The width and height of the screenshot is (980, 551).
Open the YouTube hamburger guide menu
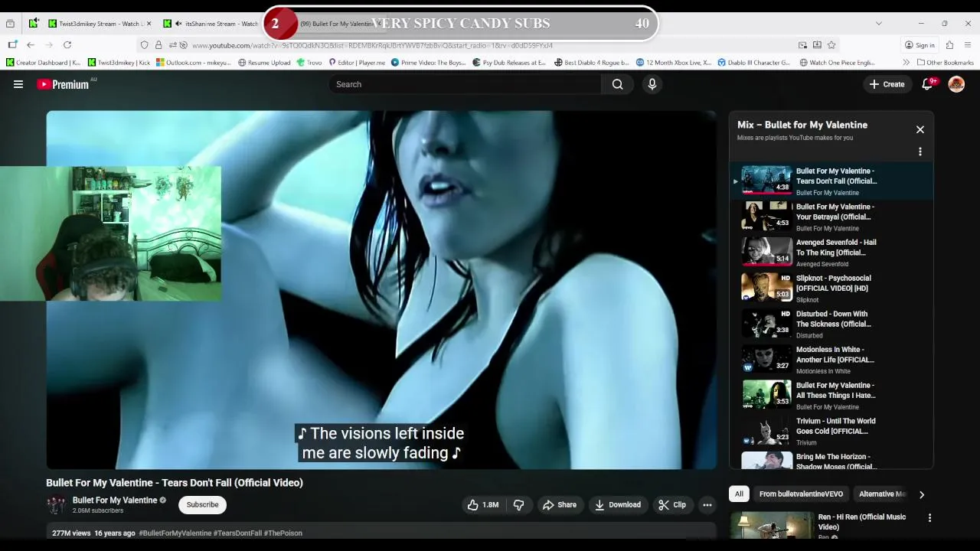pyautogui.click(x=18, y=84)
